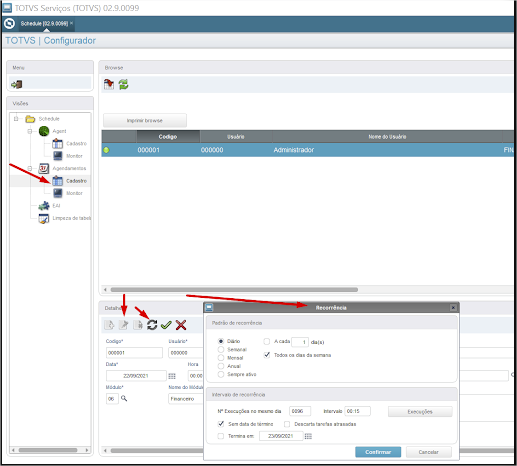Select the Limpeza de tabela node
This screenshot has width=517, height=466.
(44, 218)
